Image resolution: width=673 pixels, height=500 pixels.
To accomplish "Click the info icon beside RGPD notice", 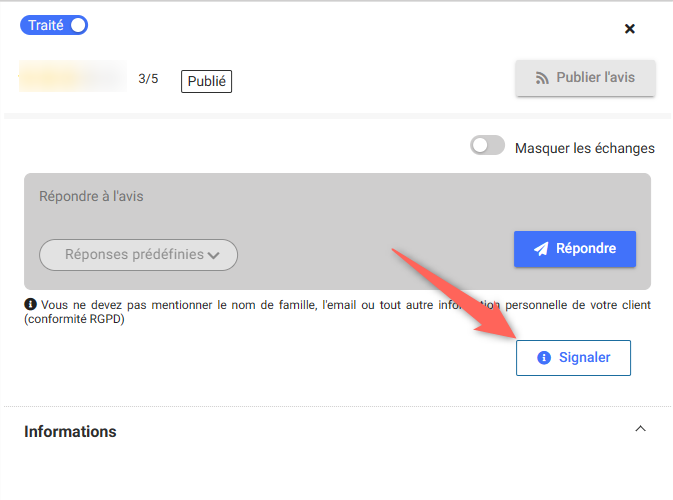I will point(30,304).
